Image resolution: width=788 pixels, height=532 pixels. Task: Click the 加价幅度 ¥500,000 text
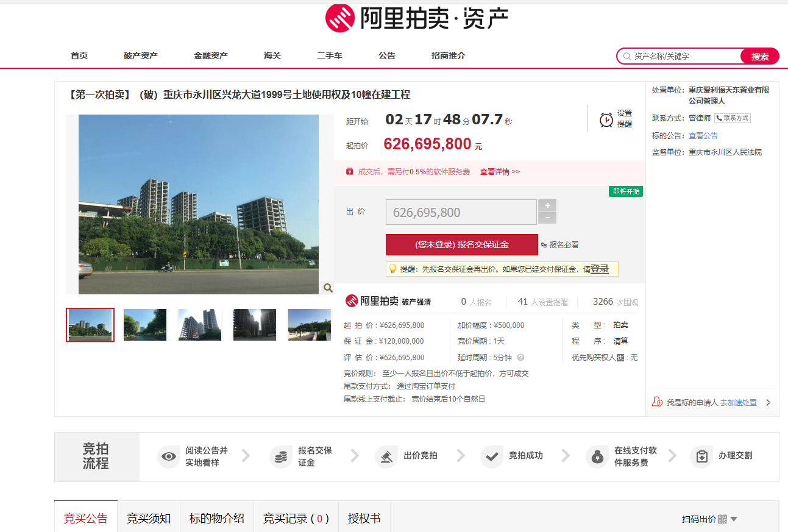tap(491, 325)
